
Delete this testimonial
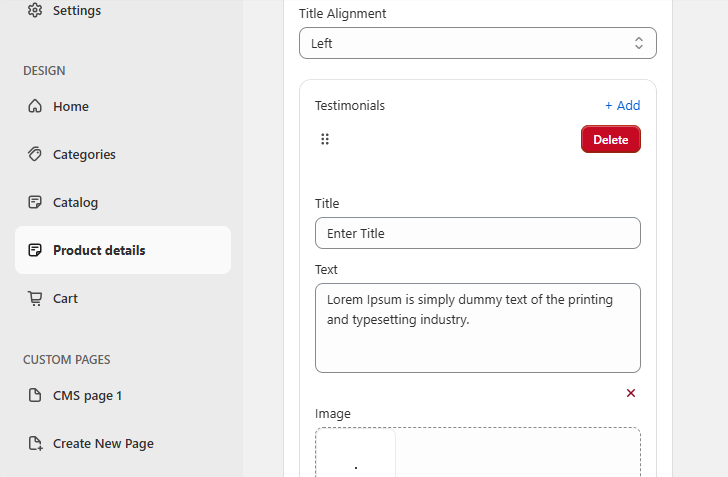pos(611,139)
